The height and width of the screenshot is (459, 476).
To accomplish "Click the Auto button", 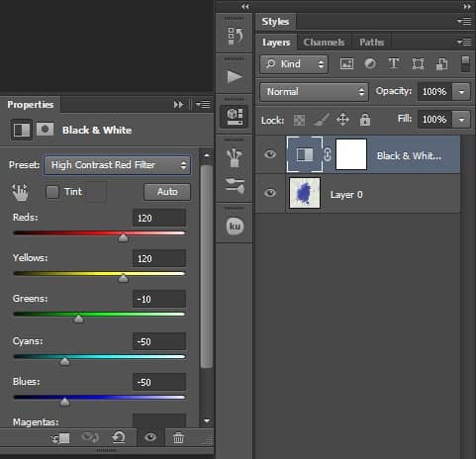I will pyautogui.click(x=167, y=192).
